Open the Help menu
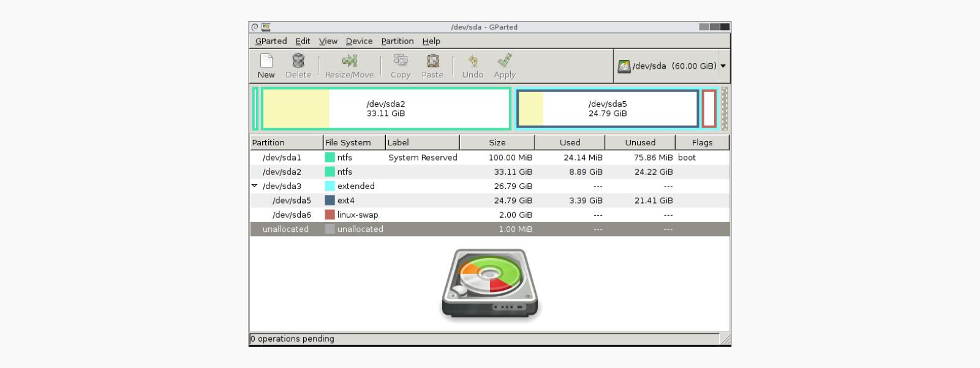Image resolution: width=980 pixels, height=368 pixels. (431, 41)
